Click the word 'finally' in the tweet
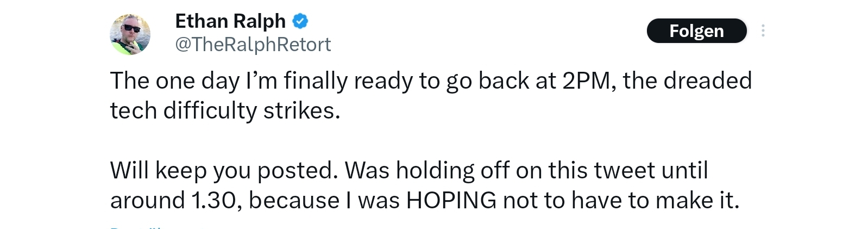Viewport: 868px width, 229px height. pos(315,81)
